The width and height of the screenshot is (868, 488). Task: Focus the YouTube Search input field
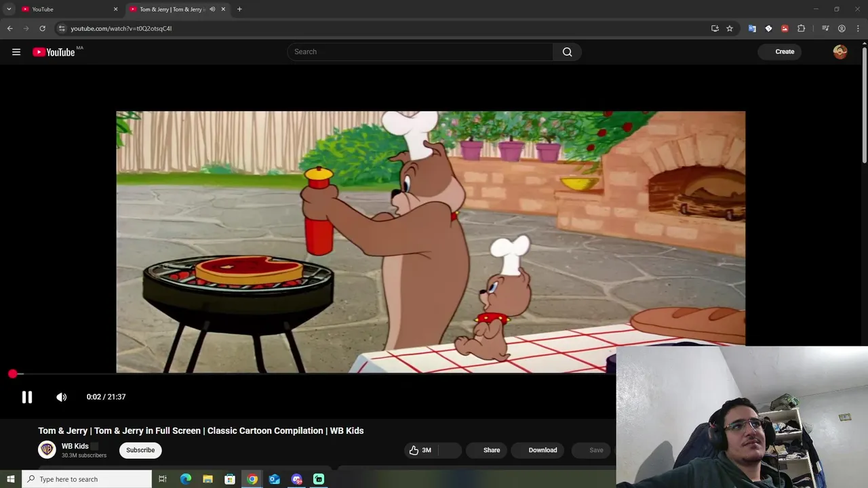[x=420, y=52]
